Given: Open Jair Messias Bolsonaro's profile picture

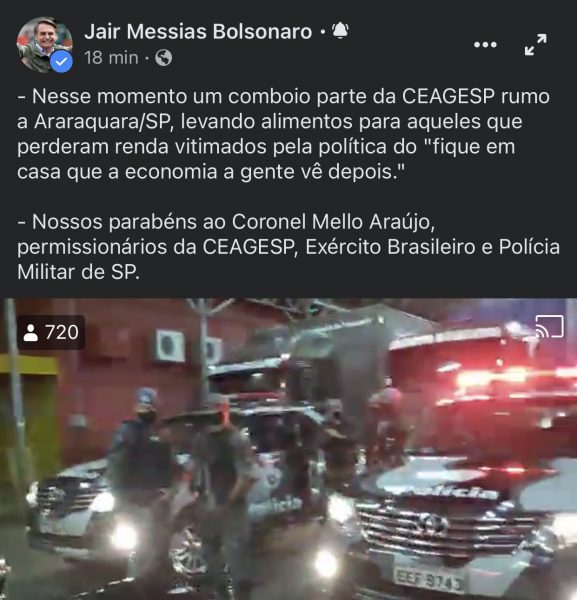Looking at the screenshot, I should point(44,45).
